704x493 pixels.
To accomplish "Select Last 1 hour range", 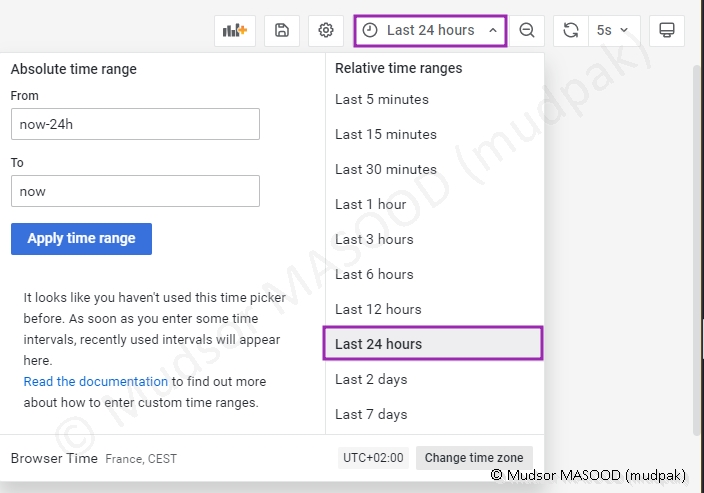I will click(371, 204).
